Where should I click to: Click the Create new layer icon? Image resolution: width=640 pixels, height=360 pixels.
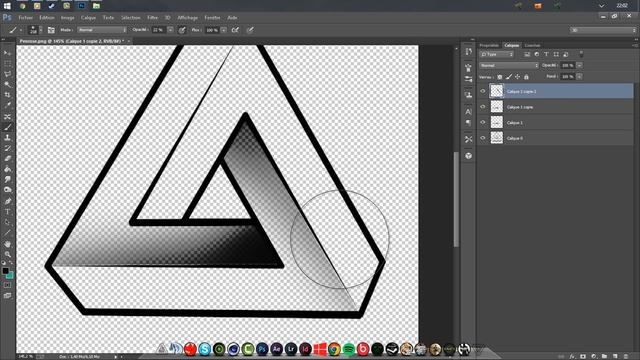(615, 356)
